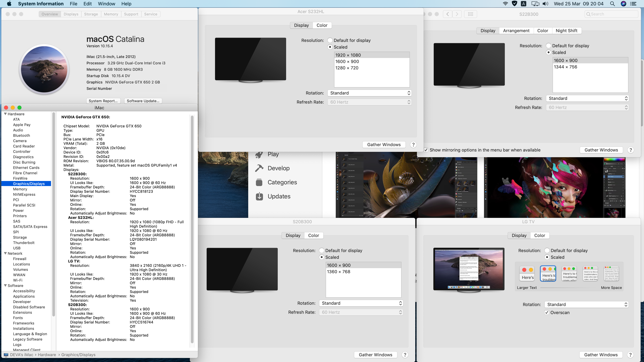Open help in S22B300 window
The width and height of the screenshot is (644, 362).
click(631, 150)
